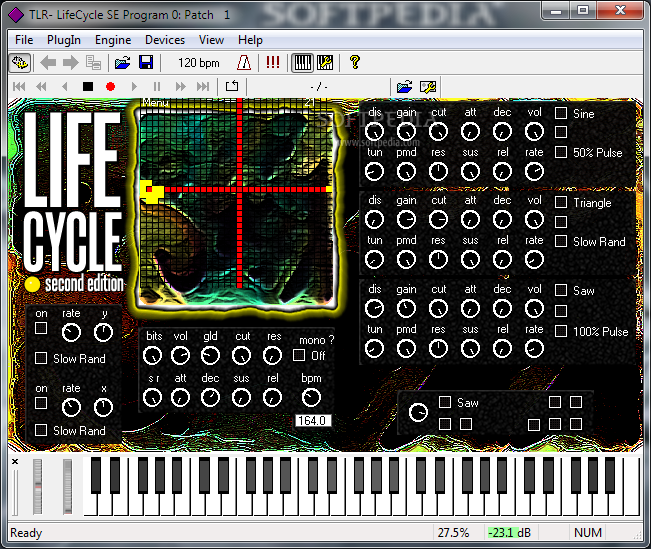Open the PlugIn menu
The height and width of the screenshot is (549, 651).
tap(64, 40)
